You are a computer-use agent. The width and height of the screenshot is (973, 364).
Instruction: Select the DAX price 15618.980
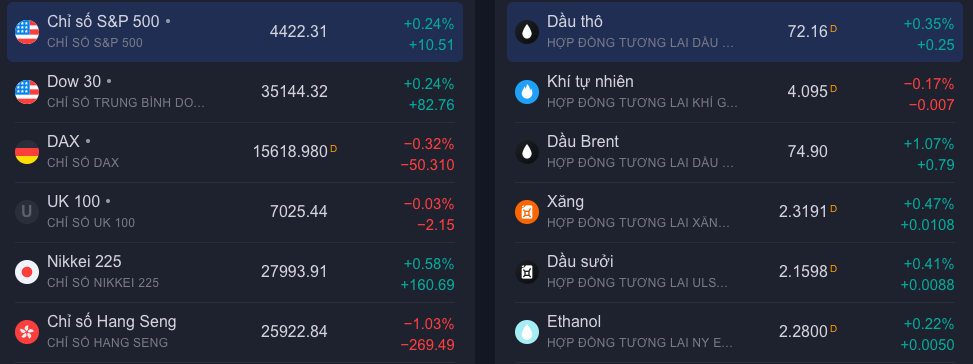tap(290, 151)
